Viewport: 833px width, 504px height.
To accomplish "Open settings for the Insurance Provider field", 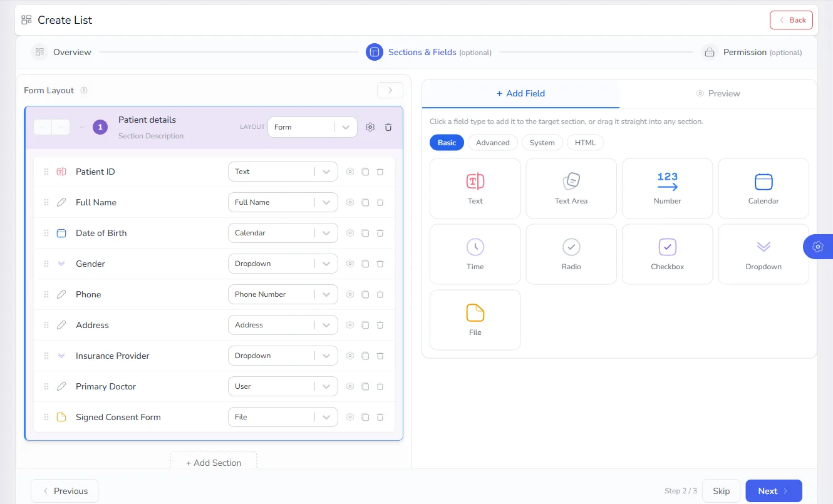I will [350, 356].
